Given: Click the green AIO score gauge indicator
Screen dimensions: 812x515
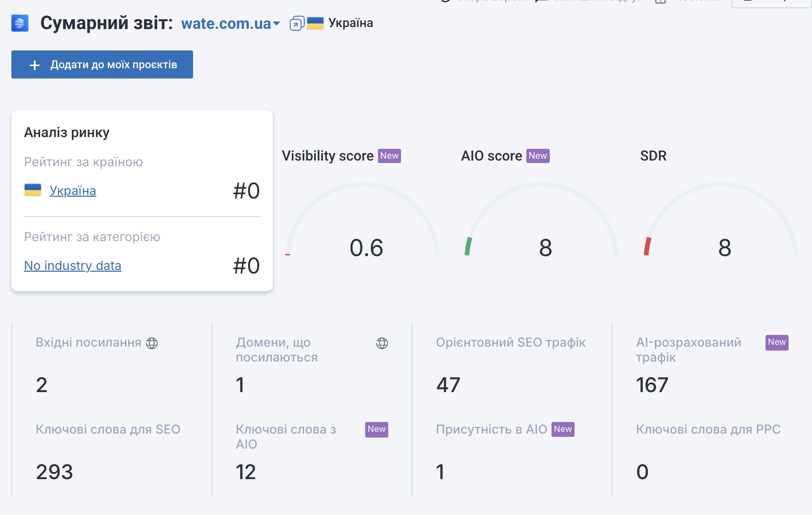Looking at the screenshot, I should [468, 246].
